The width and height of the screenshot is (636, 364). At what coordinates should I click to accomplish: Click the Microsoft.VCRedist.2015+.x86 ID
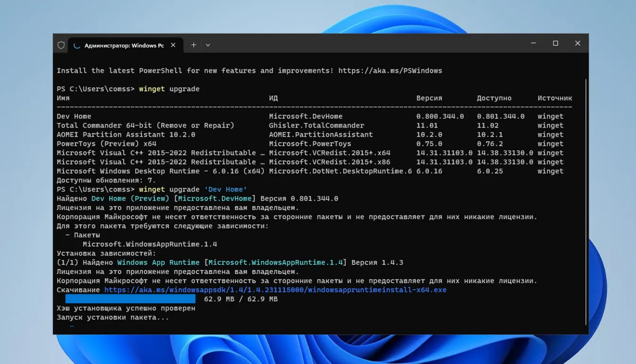[330, 162]
